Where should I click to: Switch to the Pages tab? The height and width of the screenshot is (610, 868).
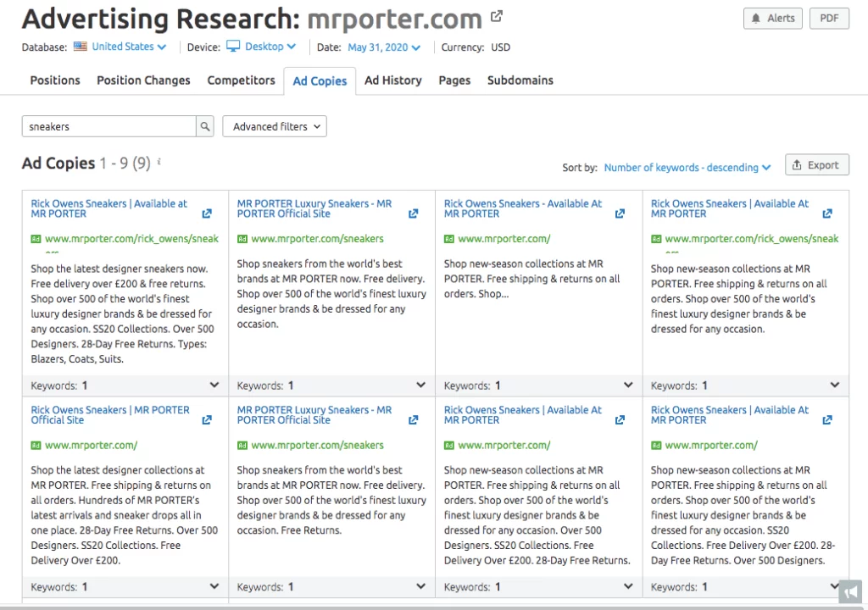tap(454, 80)
